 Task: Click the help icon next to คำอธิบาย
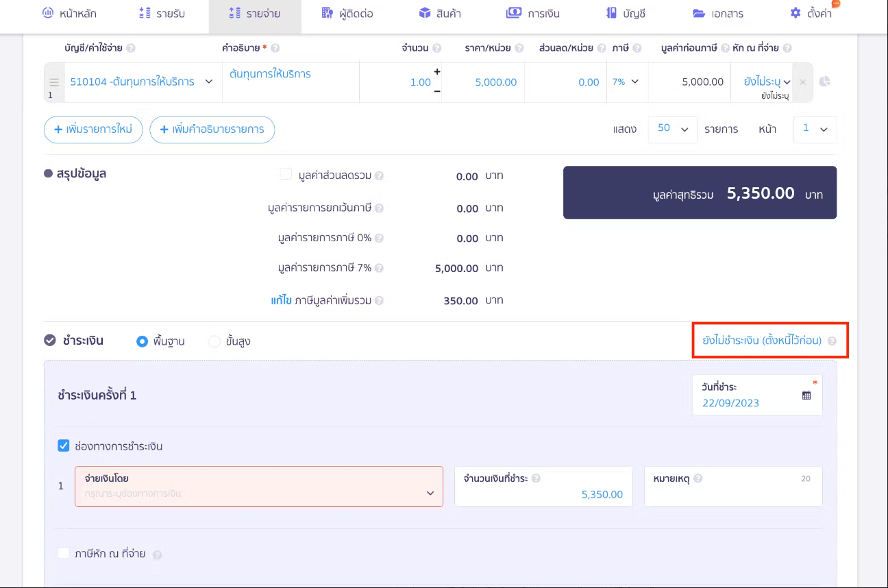[275, 48]
